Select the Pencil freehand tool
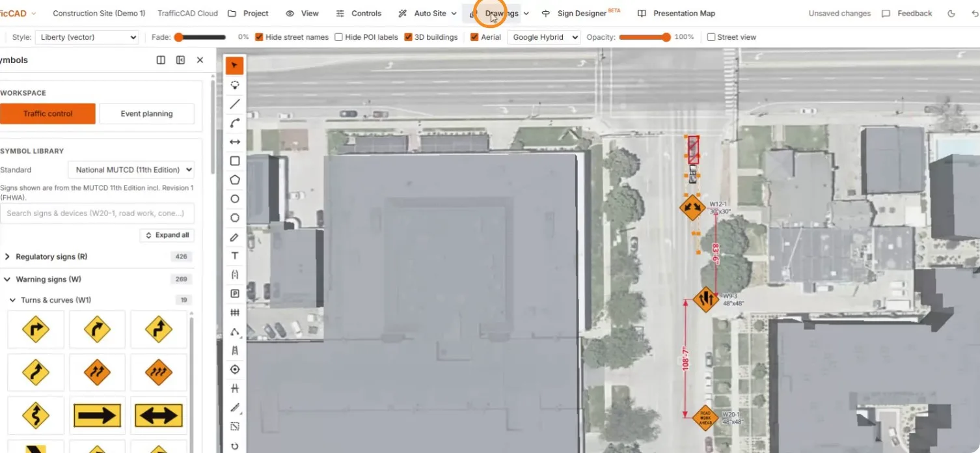 point(235,237)
